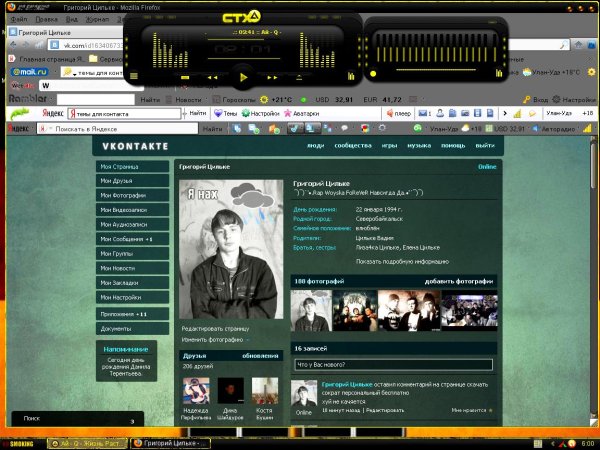
Task: Click USD 32.91 on the Yandex bar
Action: click(505, 129)
